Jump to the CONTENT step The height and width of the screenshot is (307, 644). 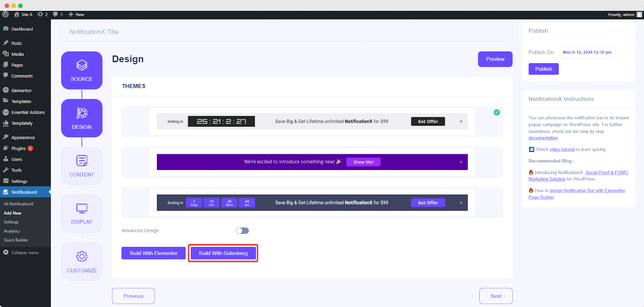(x=82, y=166)
